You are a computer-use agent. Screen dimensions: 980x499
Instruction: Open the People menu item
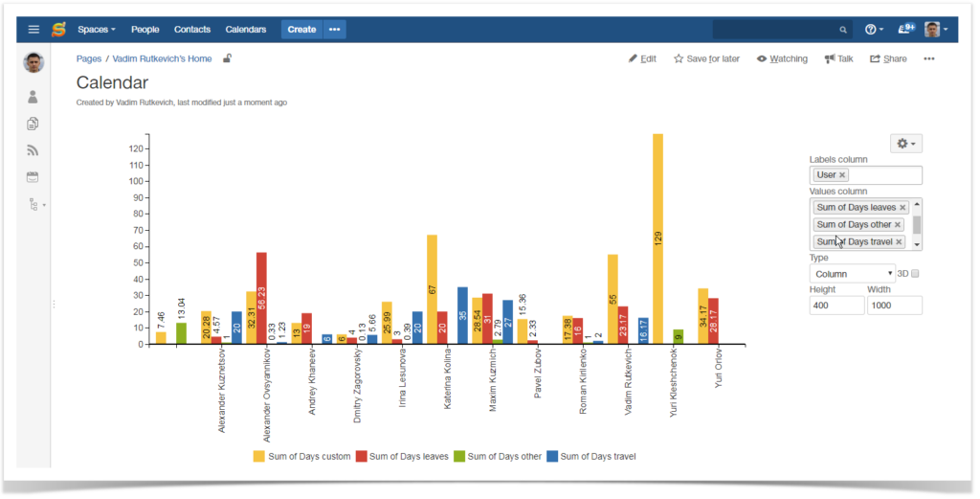tap(145, 30)
